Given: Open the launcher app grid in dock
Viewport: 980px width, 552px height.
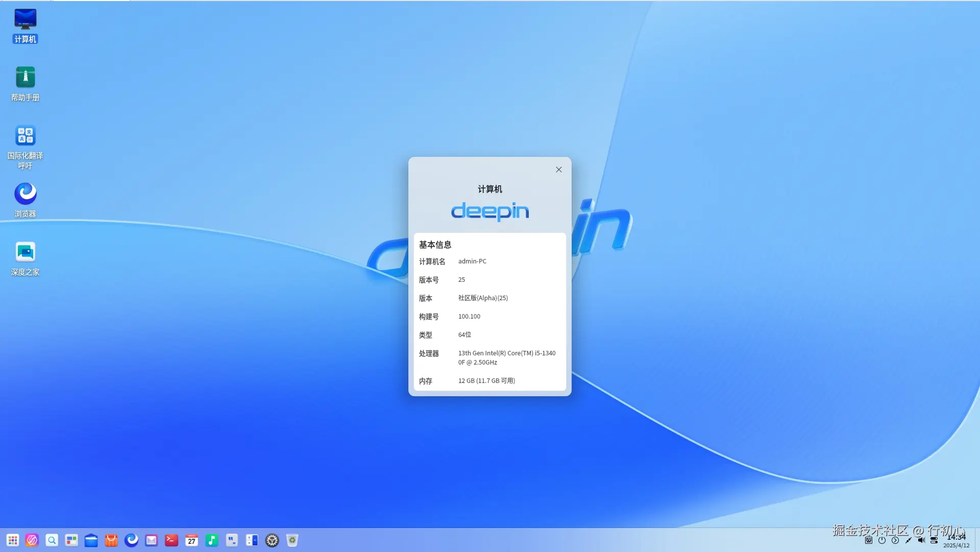Looking at the screenshot, I should pos(13,540).
